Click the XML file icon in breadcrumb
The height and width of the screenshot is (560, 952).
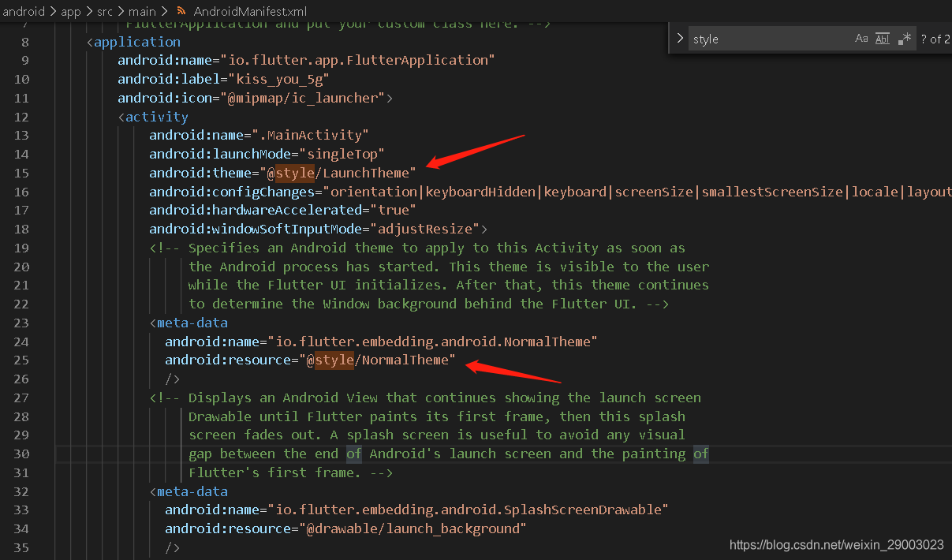click(182, 11)
